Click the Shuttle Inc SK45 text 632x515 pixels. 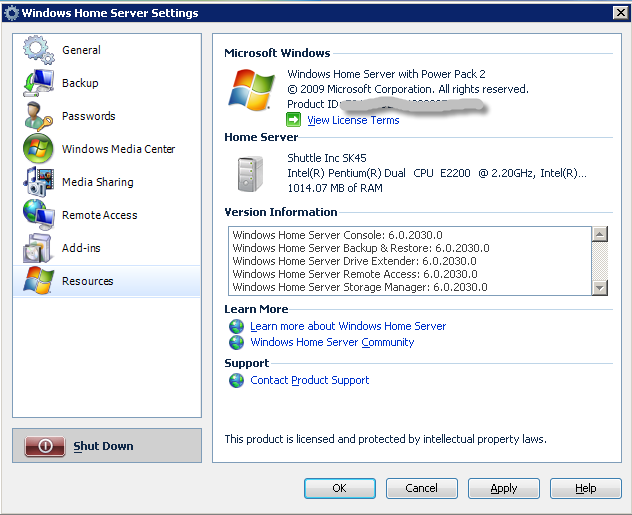pyautogui.click(x=327, y=158)
